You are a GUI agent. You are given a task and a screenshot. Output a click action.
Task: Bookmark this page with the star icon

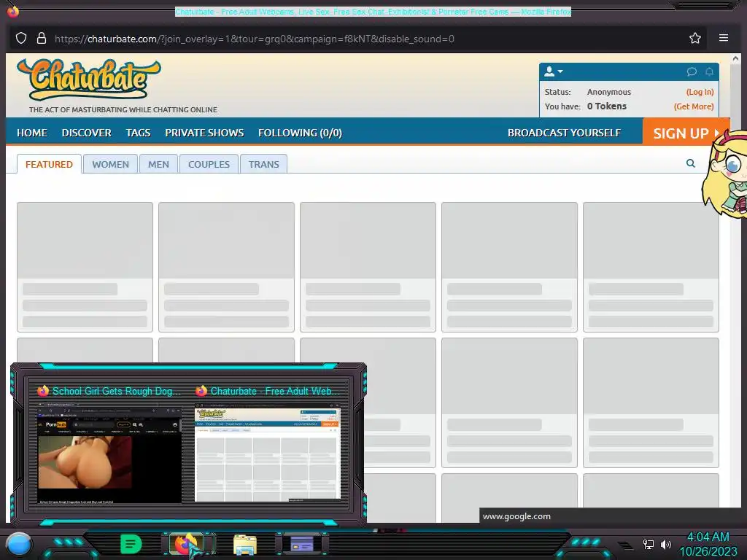[x=694, y=38]
